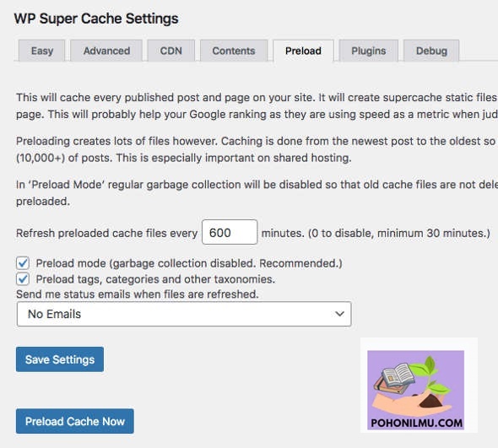Click the status emails dropdown chevron
This screenshot has height=448, width=498.
click(339, 314)
